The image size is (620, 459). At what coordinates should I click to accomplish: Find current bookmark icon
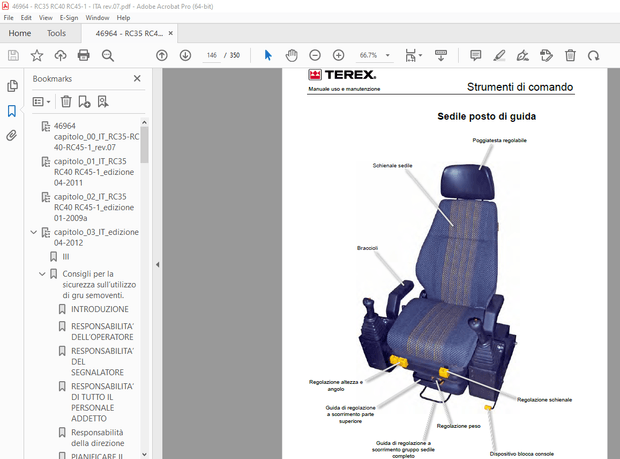[x=103, y=102]
